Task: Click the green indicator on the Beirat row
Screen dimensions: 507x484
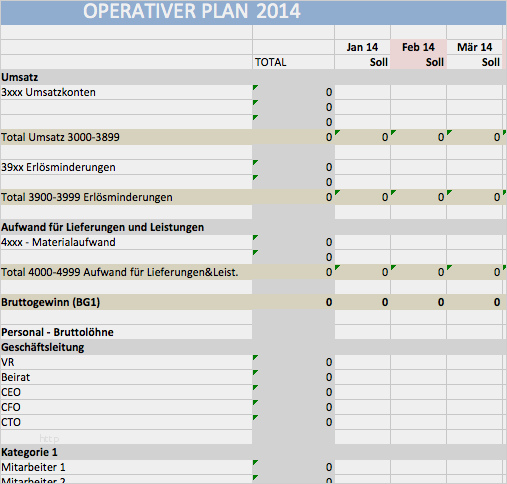Action: [x=255, y=373]
